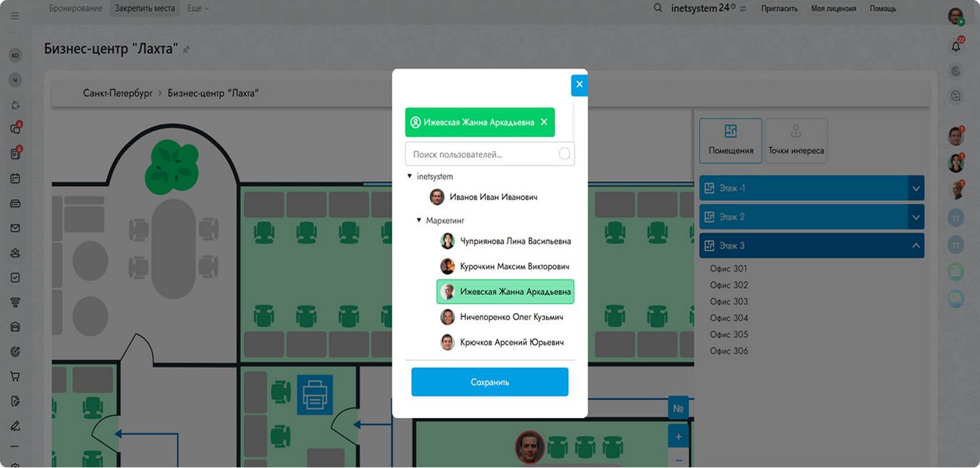Open the mail icon in left sidebar

(x=15, y=228)
